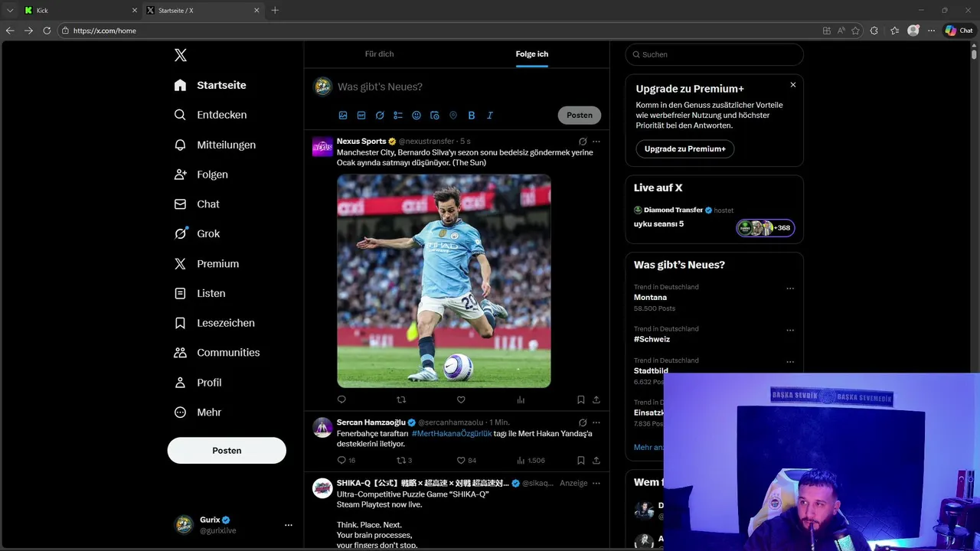
Task: Open the #Schweiz trend
Action: coord(652,340)
